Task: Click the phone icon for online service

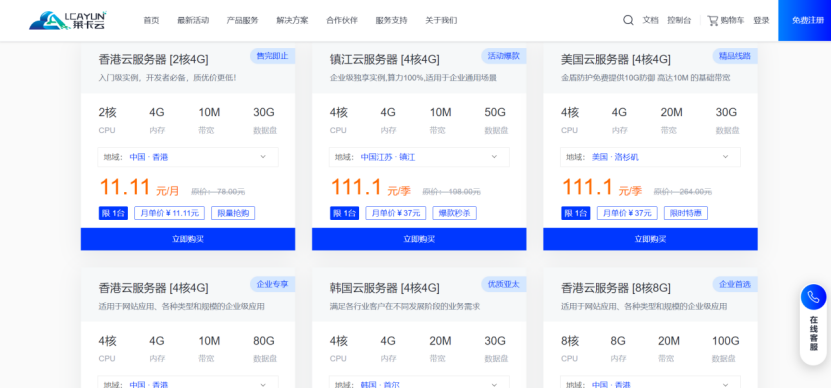Action: click(x=813, y=297)
